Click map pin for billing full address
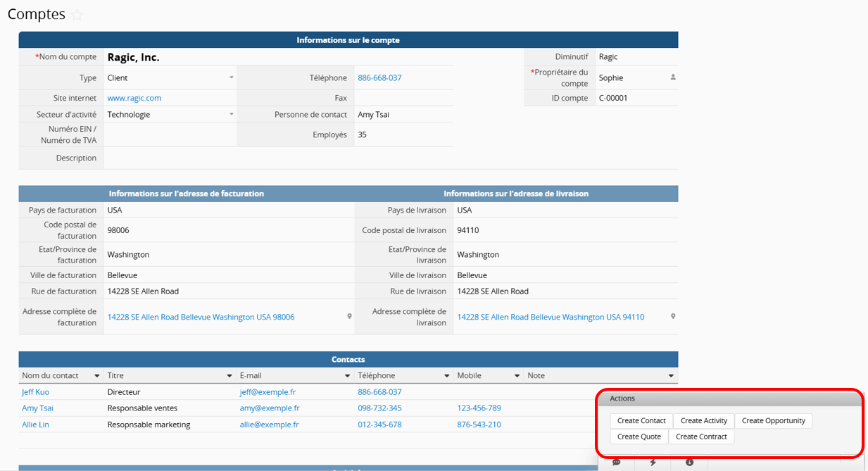868x471 pixels. 349,317
